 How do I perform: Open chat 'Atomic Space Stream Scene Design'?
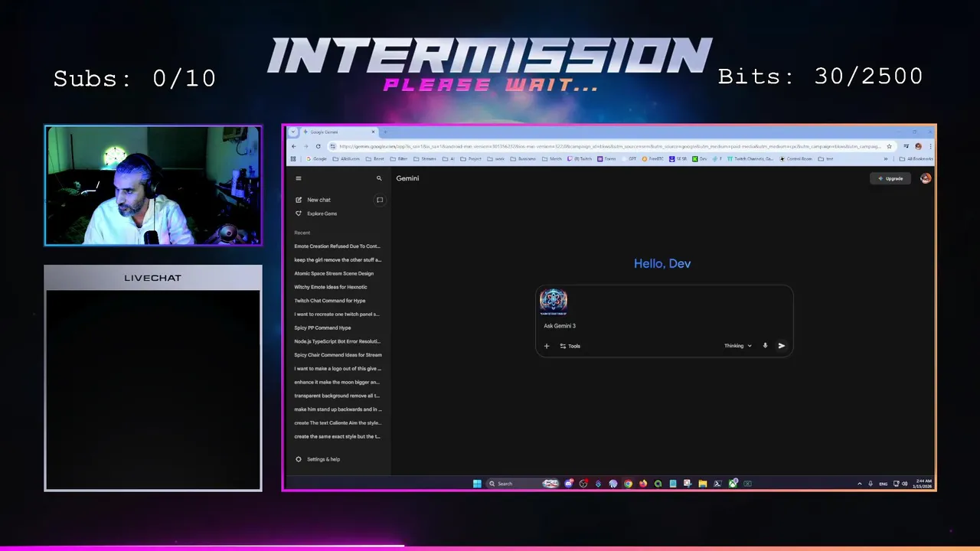pyautogui.click(x=335, y=273)
